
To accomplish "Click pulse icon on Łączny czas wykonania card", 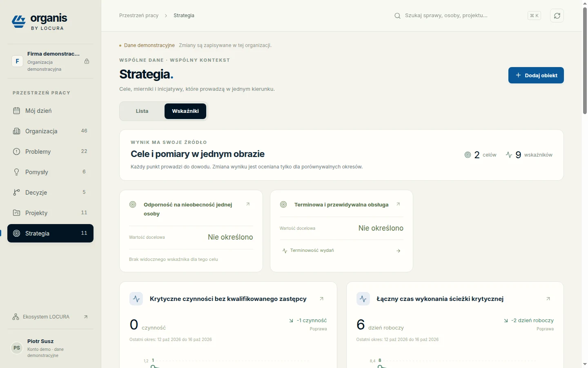I will [x=363, y=299].
